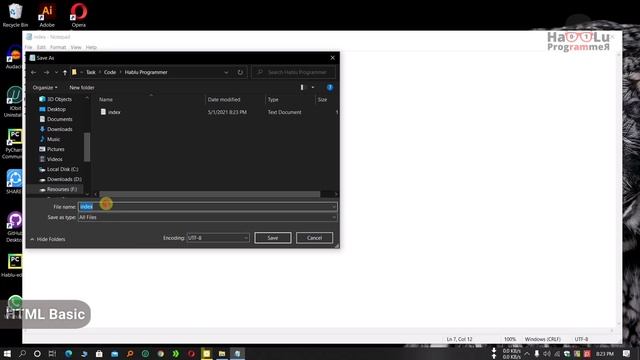
Task: Click the Back arrow in Save As dialog
Action: coord(34,72)
